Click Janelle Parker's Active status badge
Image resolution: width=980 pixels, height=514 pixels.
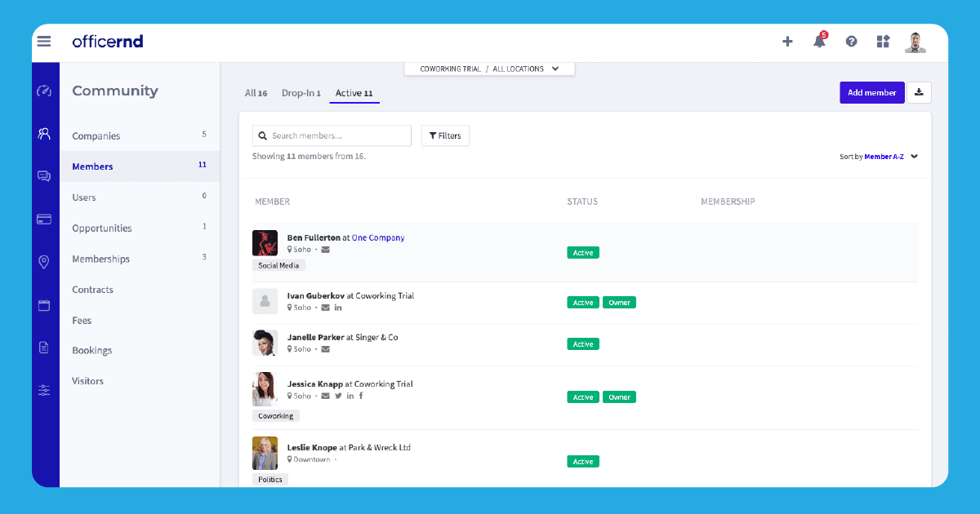[583, 344]
